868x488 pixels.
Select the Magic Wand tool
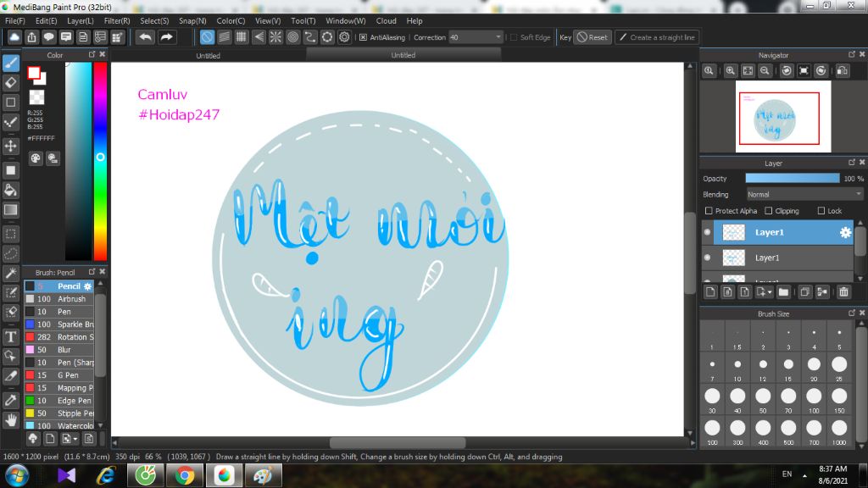click(x=10, y=274)
